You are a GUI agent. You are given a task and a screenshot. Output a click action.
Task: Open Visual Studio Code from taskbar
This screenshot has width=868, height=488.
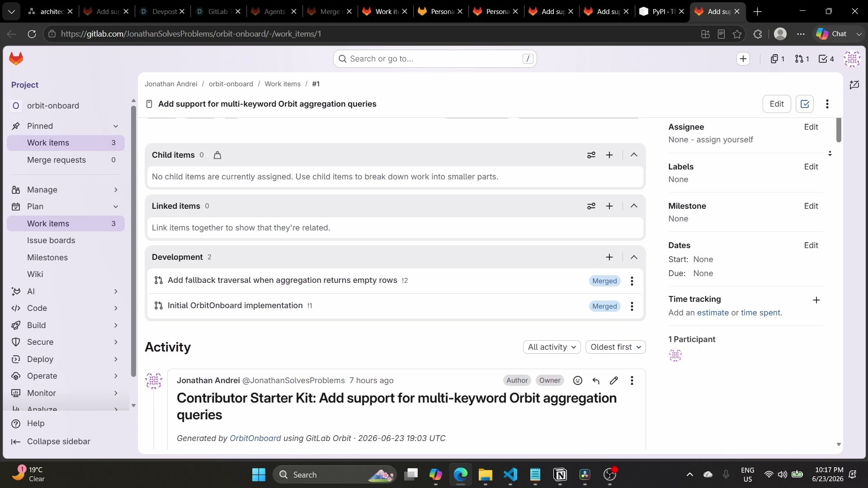pos(510,474)
